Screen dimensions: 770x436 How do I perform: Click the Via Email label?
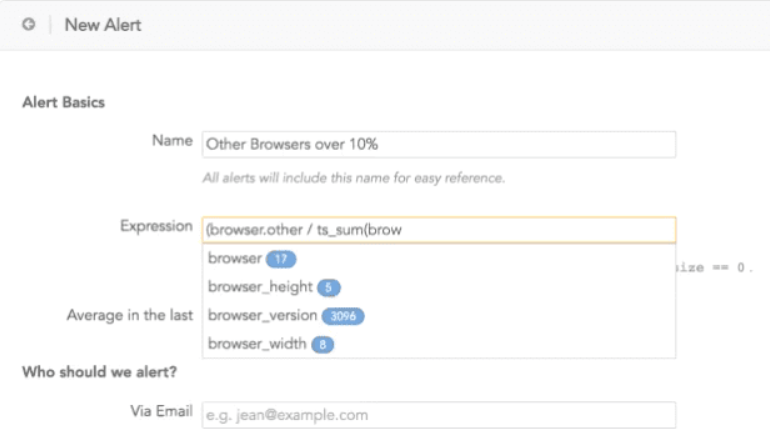click(161, 411)
